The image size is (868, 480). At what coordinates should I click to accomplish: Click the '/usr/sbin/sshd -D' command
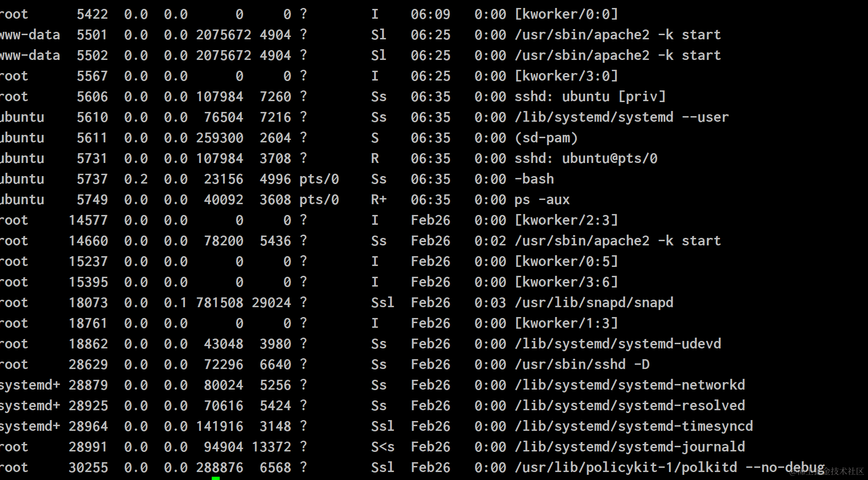point(582,364)
